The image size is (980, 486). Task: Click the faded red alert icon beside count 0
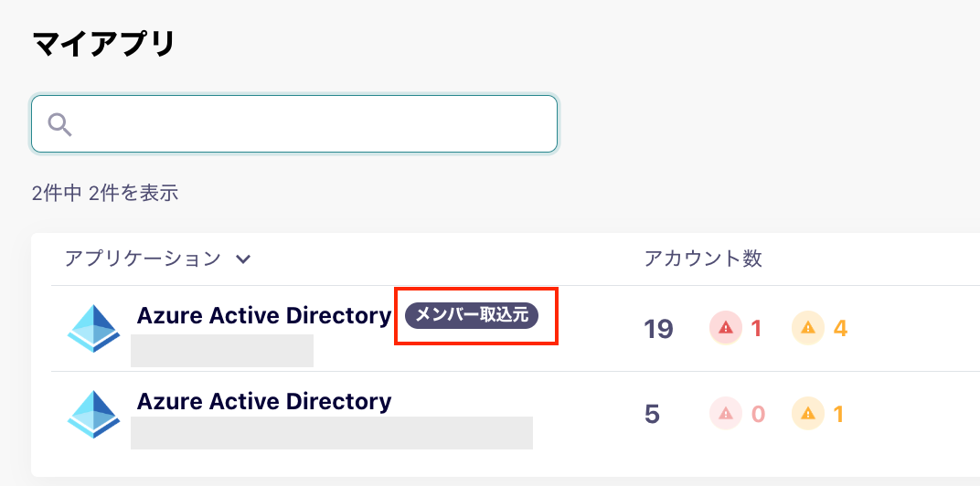pyautogui.click(x=726, y=414)
